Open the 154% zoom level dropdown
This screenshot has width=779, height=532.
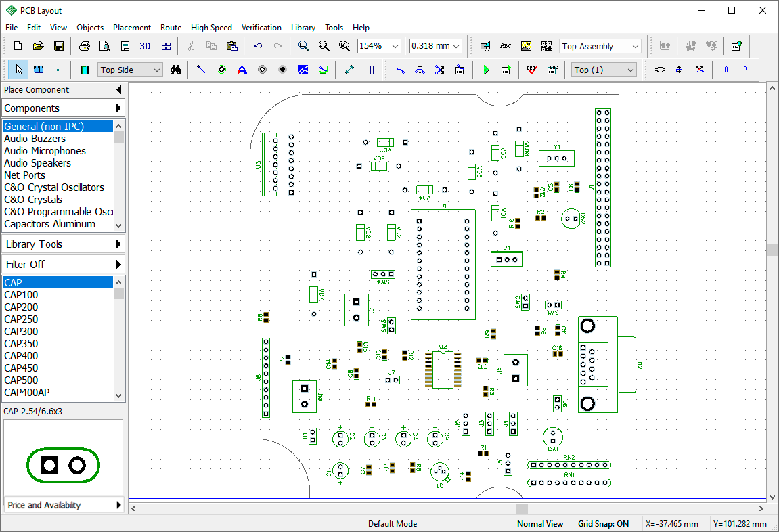click(x=395, y=46)
